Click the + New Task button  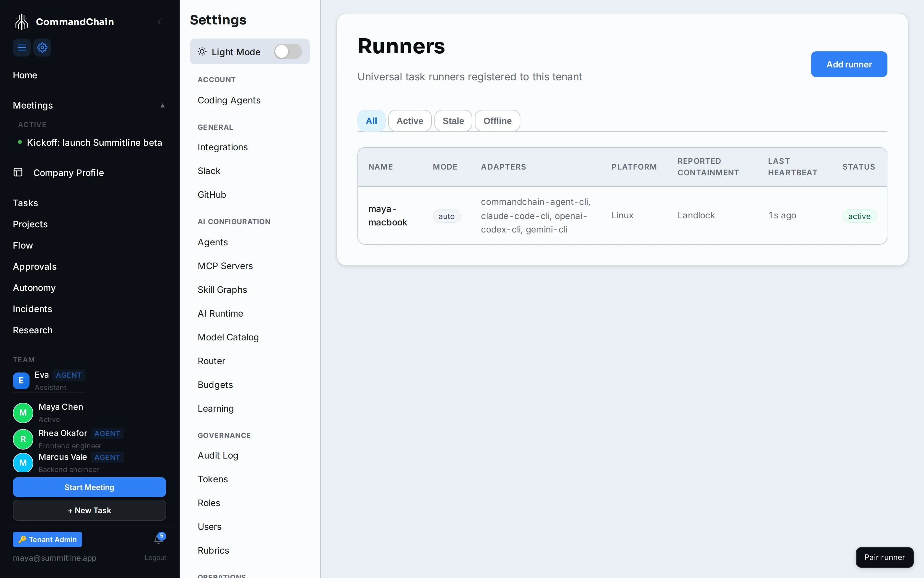(x=89, y=510)
